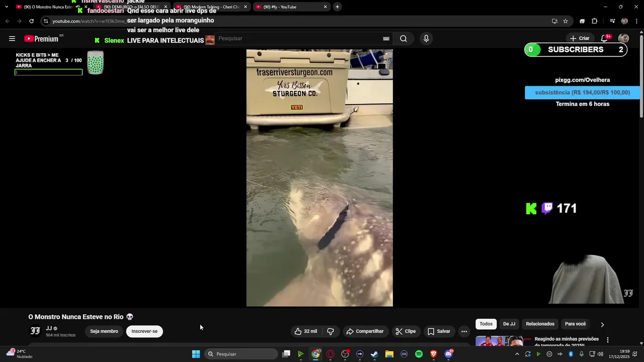The width and height of the screenshot is (644, 362).
Task: Open options menu for the suggested video
Action: [607, 340]
